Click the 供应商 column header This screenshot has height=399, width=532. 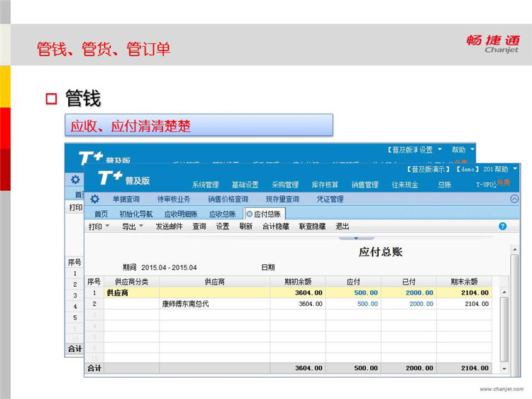pos(214,282)
